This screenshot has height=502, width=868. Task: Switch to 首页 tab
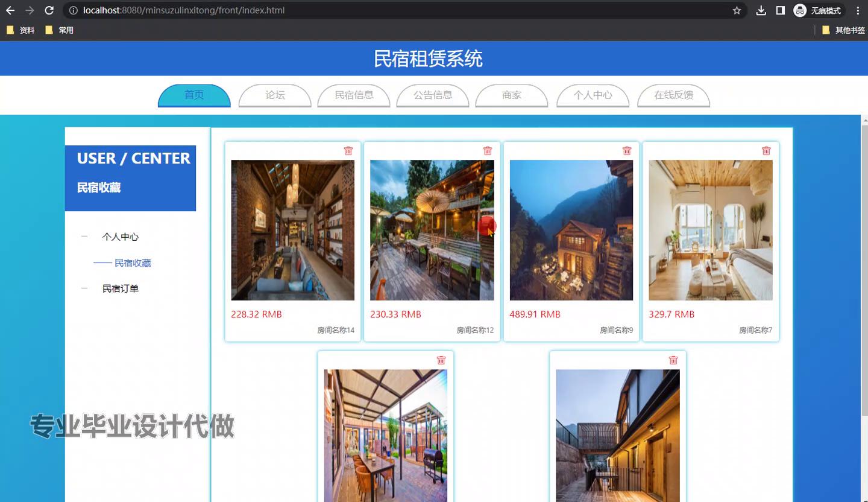(x=194, y=95)
